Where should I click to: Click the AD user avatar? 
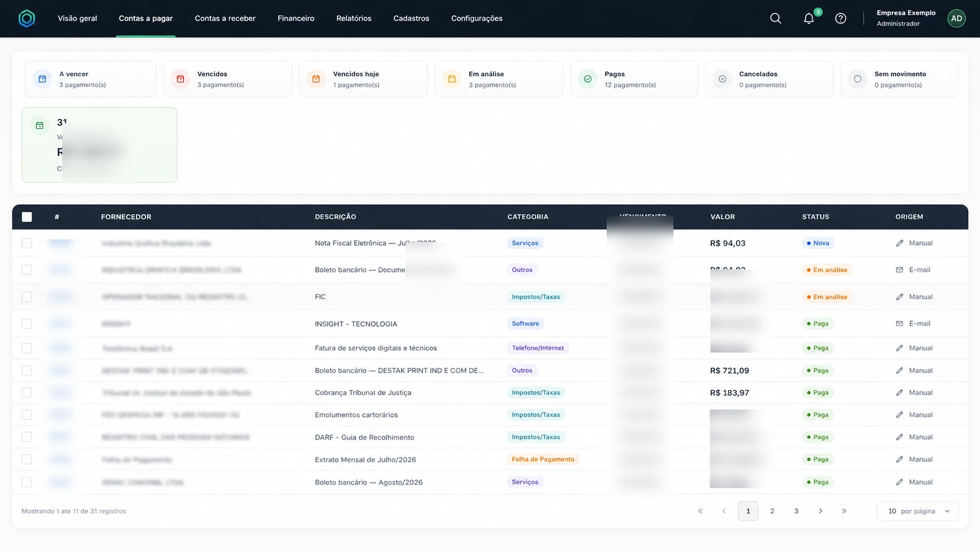957,18
